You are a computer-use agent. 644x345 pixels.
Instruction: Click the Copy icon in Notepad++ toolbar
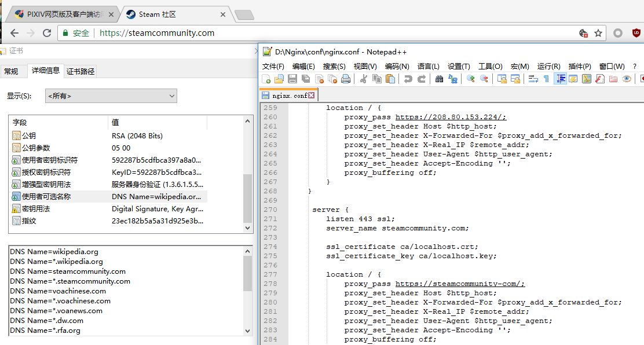(376, 79)
